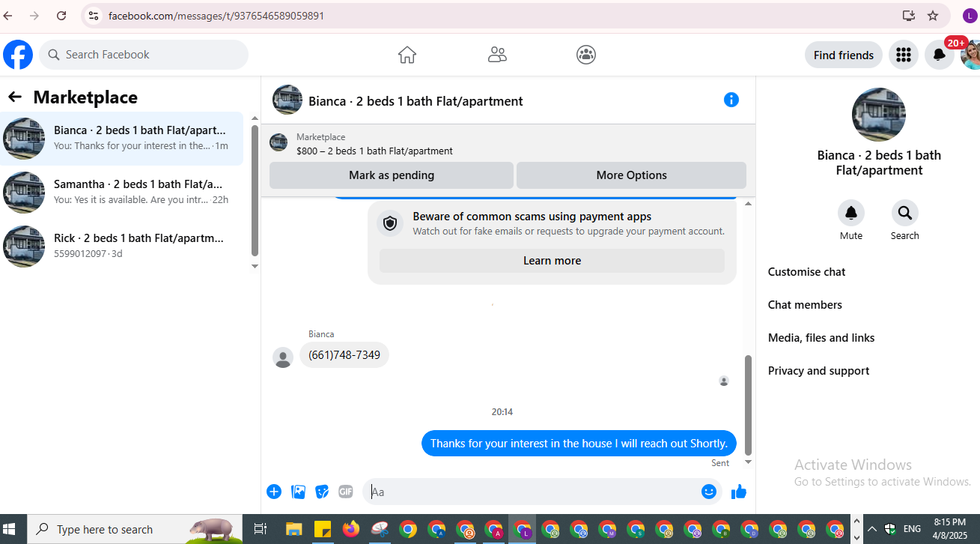
Task: Search in conversation using magnifier icon
Action: (905, 213)
